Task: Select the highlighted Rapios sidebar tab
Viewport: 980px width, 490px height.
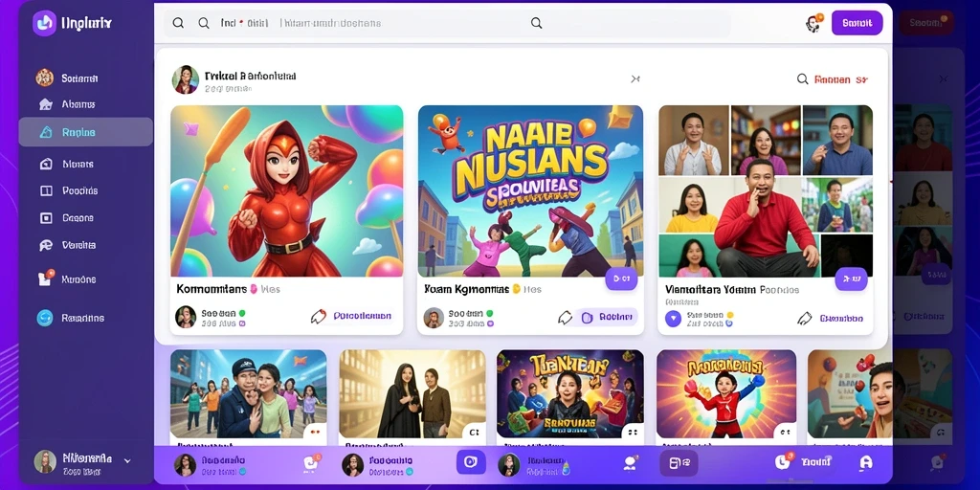Action: [x=85, y=132]
